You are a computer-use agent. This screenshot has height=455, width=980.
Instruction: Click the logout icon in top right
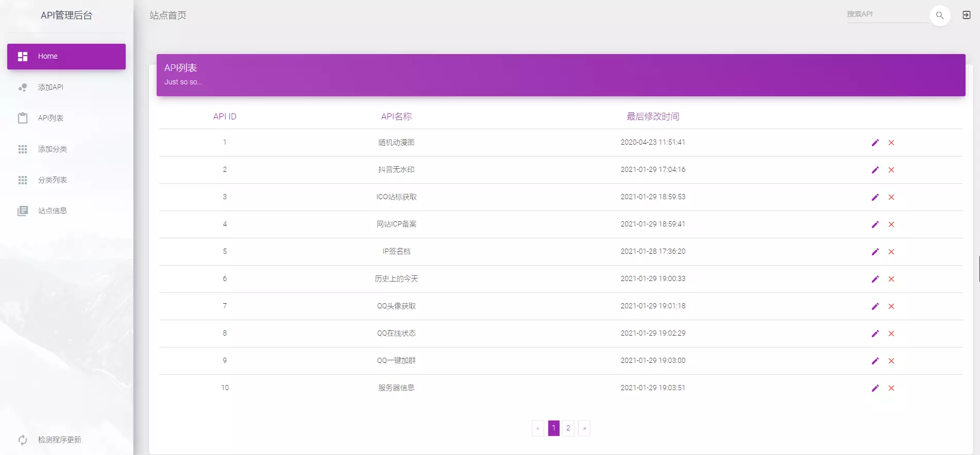tap(967, 15)
